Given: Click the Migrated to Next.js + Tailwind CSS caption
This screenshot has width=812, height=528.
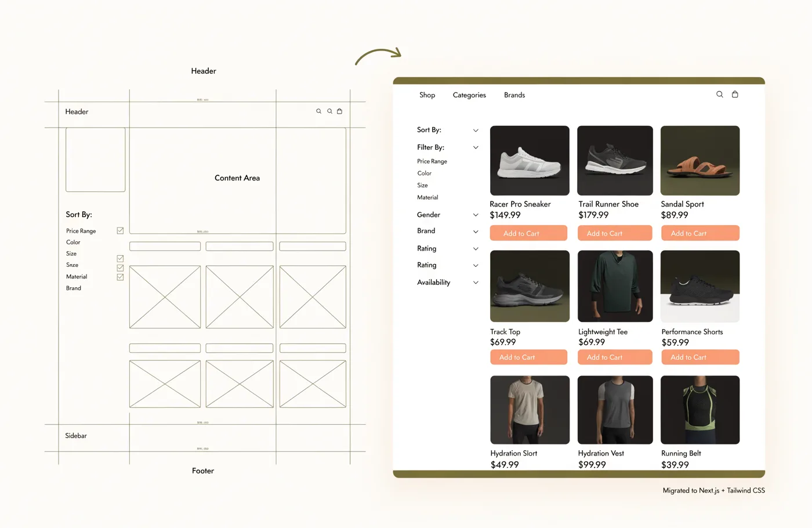Looking at the screenshot, I should pos(714,490).
